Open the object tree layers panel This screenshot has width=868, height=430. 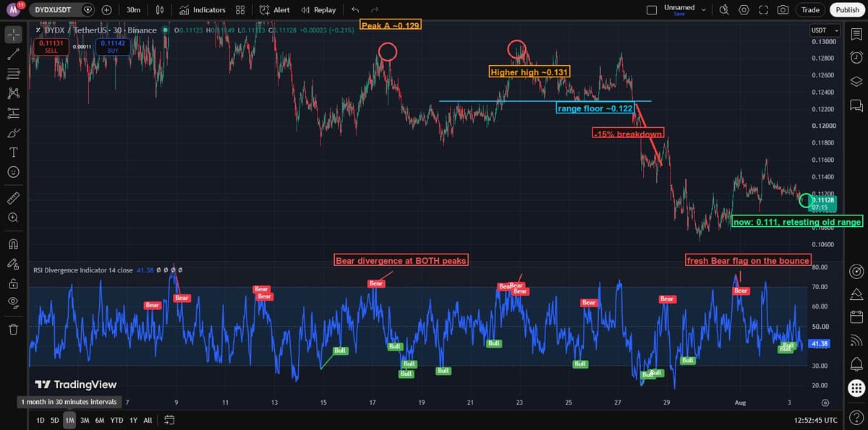point(856,81)
